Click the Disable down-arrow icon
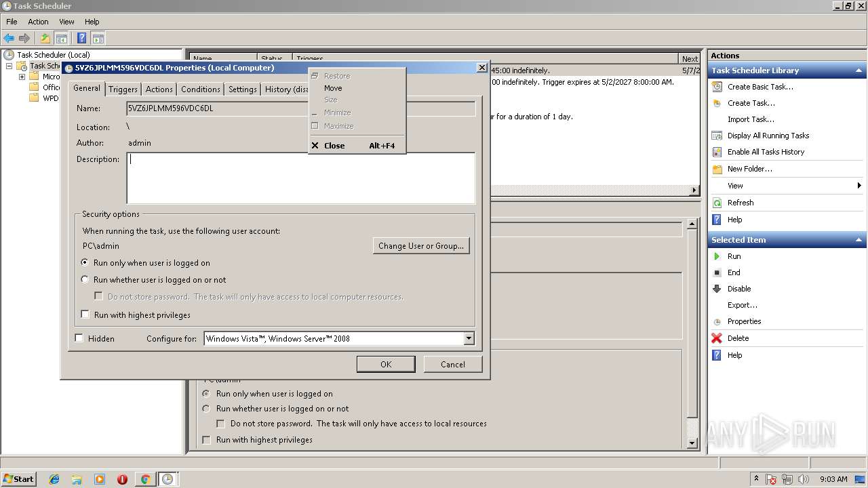The width and height of the screenshot is (868, 488). point(717,289)
